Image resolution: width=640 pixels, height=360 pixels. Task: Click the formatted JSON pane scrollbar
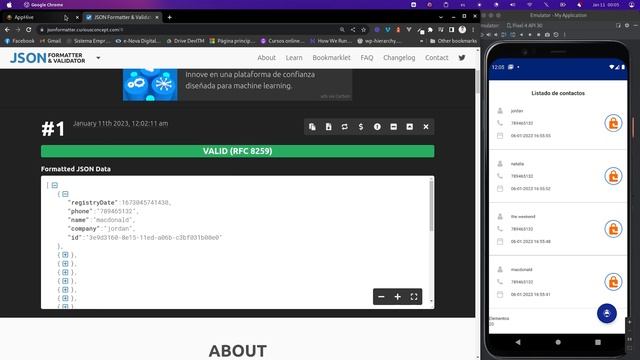click(x=431, y=206)
